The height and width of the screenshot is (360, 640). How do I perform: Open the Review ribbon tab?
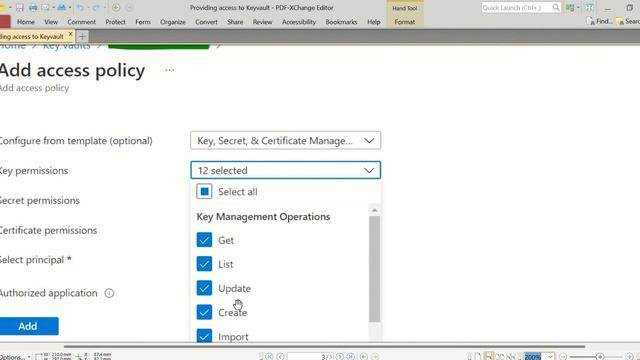coord(262,22)
